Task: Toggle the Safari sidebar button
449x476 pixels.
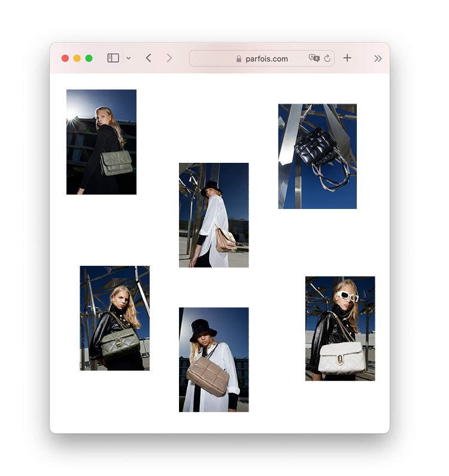Action: pyautogui.click(x=113, y=58)
